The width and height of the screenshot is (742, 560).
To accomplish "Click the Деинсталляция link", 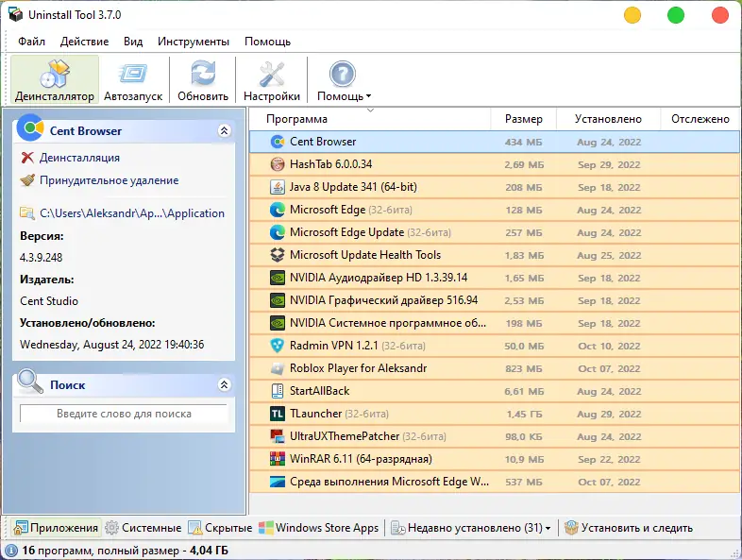I will (79, 158).
